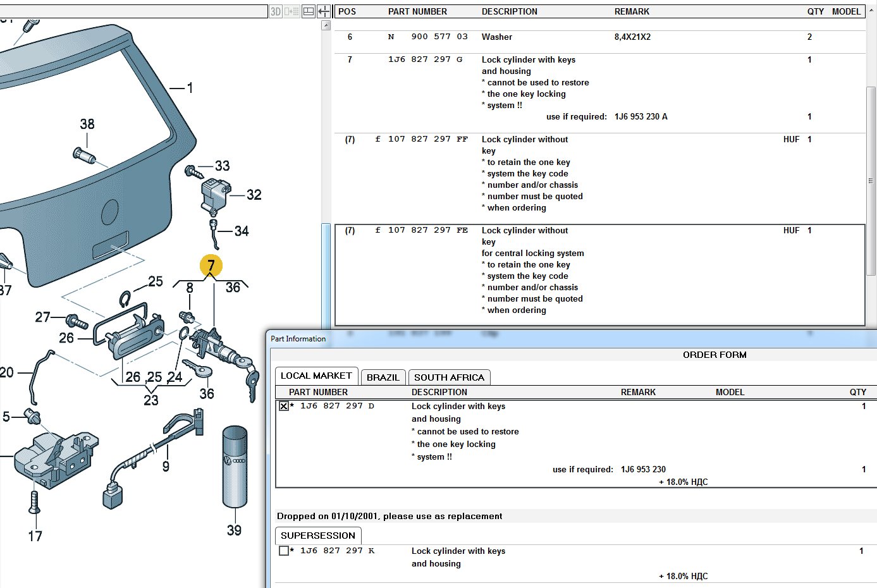Image resolution: width=877 pixels, height=588 pixels.
Task: Open the LOCAL MARKET tab
Action: point(316,376)
